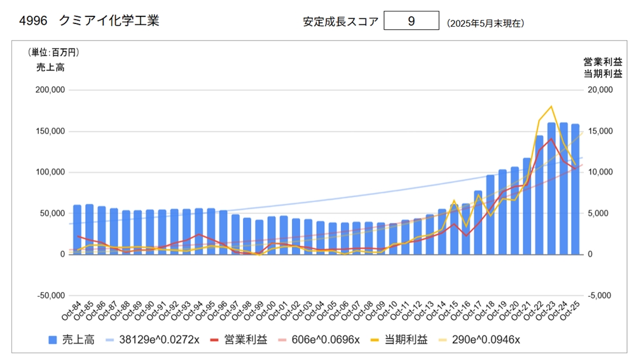Click the yellow 当期利益 peak at Oct-23
Image resolution: width=636 pixels, height=364 pixels.
point(551,107)
